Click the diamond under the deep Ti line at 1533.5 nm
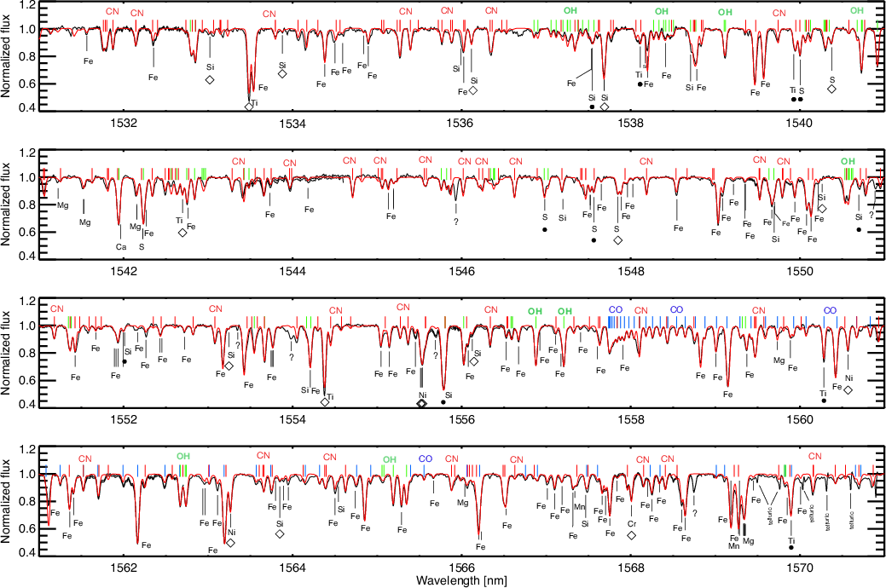Image resolution: width=886 pixels, height=588 pixels. pyautogui.click(x=249, y=107)
